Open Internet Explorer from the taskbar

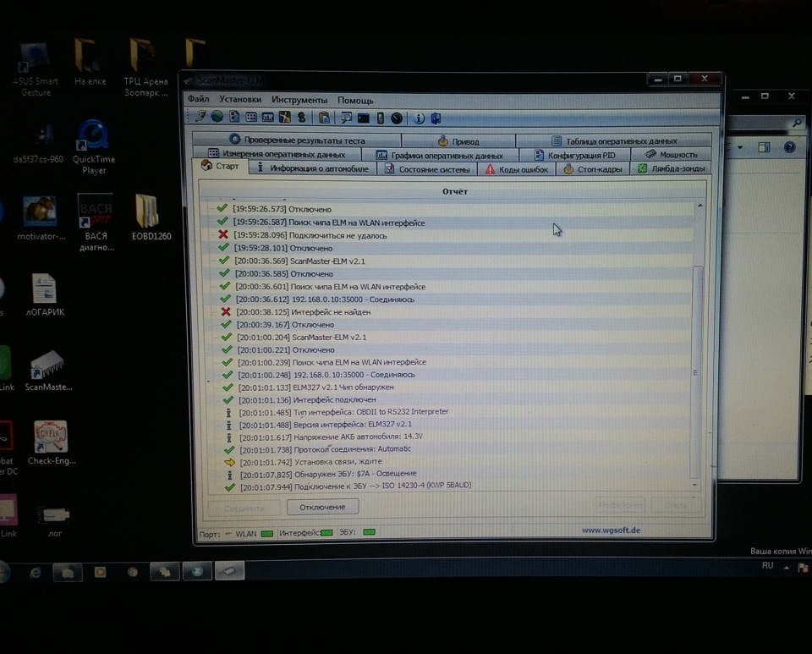[36, 572]
